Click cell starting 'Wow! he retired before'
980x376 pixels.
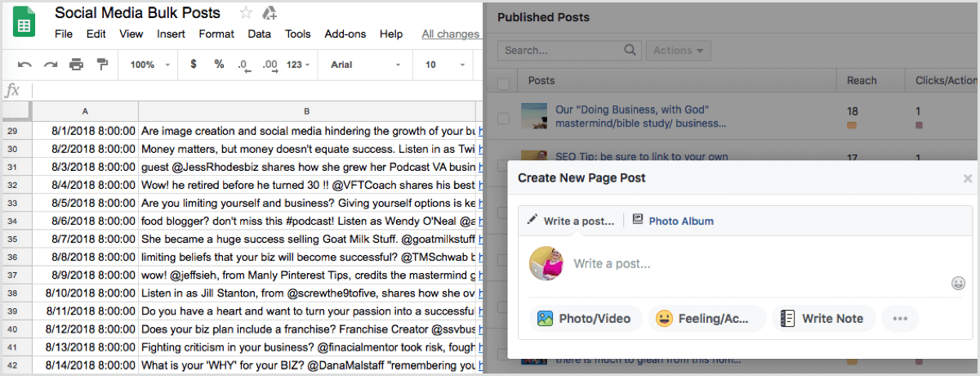click(307, 185)
